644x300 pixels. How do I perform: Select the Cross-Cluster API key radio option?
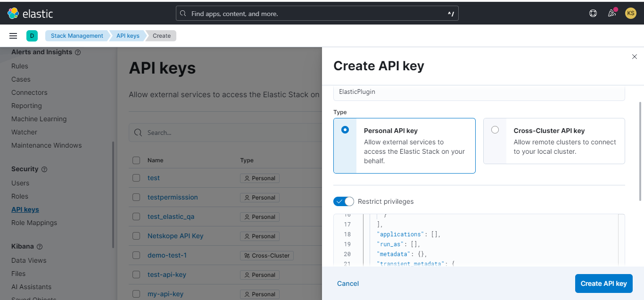click(495, 130)
